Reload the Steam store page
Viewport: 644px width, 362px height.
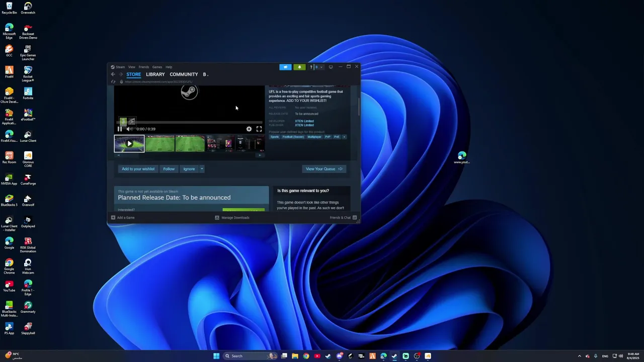(113, 81)
